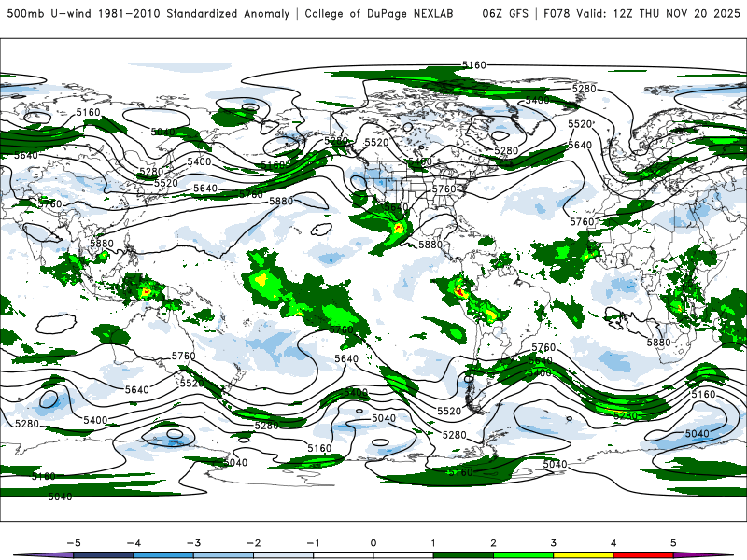Click the red anomaly maximum over Indonesia
The image size is (747, 560).
[x=146, y=291]
